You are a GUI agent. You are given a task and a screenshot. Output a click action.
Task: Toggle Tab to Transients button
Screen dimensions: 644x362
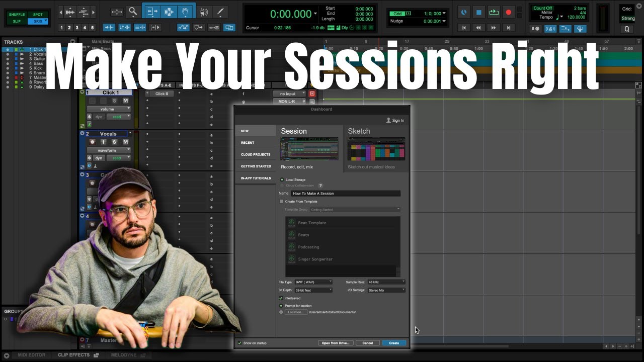109,27
